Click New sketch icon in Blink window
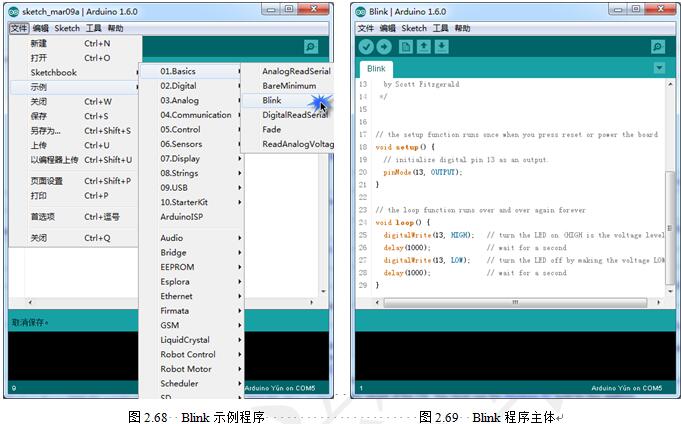This screenshot has width=681, height=424. point(406,46)
